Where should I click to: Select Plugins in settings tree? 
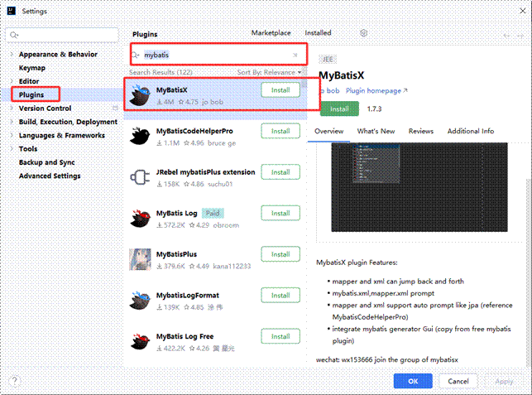click(x=31, y=94)
